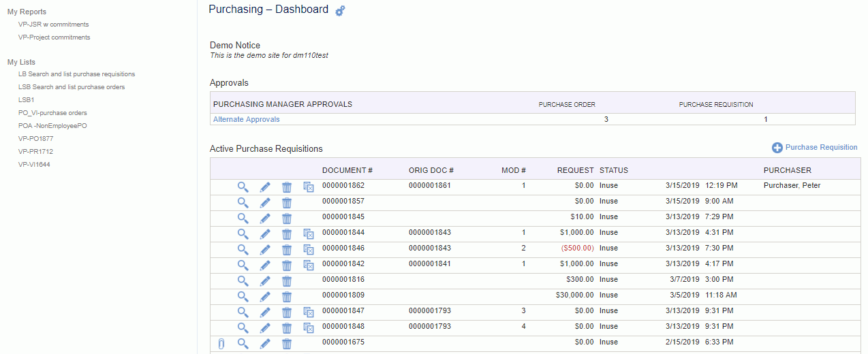Edit requisition 0000001816 with pencil icon
This screenshot has width=868, height=354.
coord(265,280)
